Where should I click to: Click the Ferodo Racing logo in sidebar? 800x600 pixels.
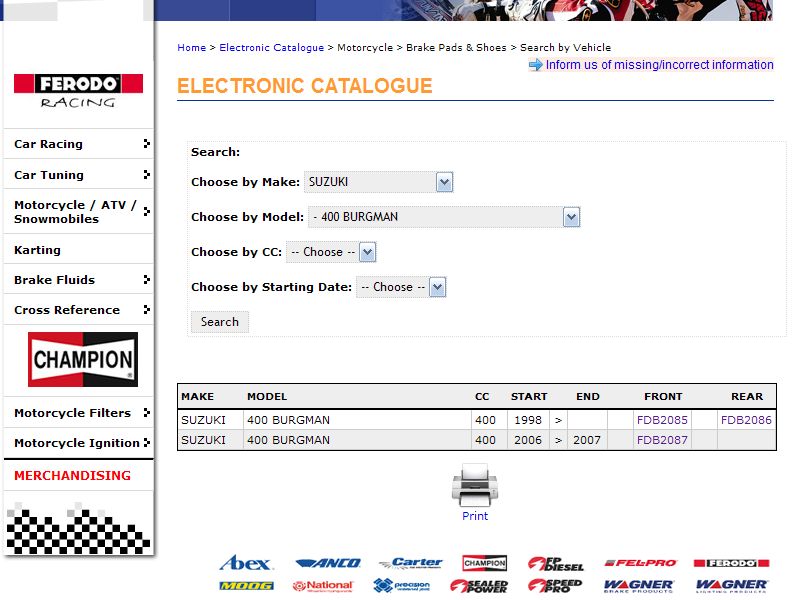pos(78,91)
